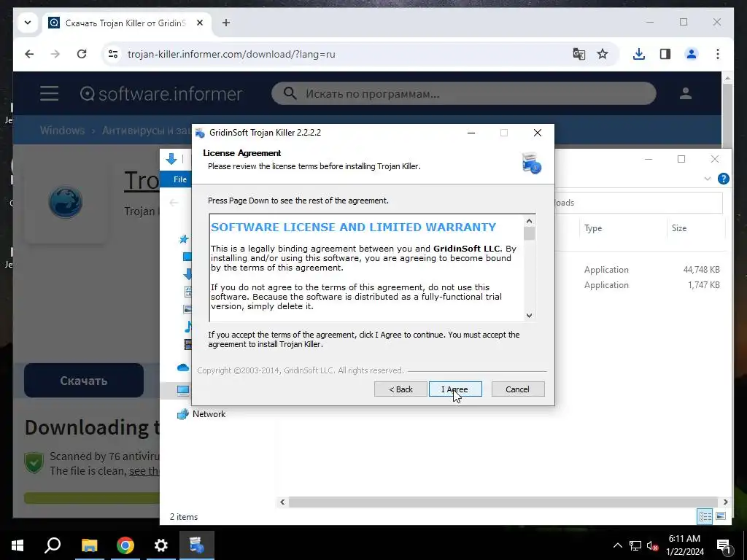
Task: Click the green shield scanned icon
Action: pos(34,463)
